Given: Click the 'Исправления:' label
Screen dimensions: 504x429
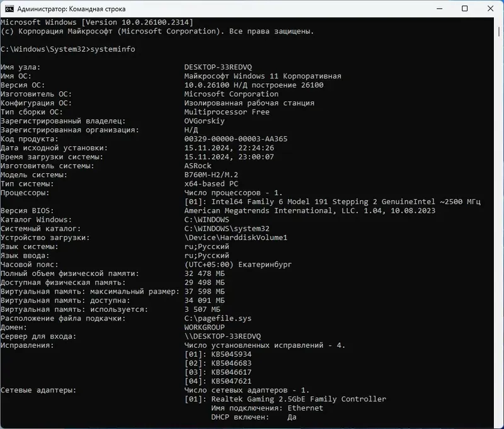Looking at the screenshot, I should coord(27,345).
